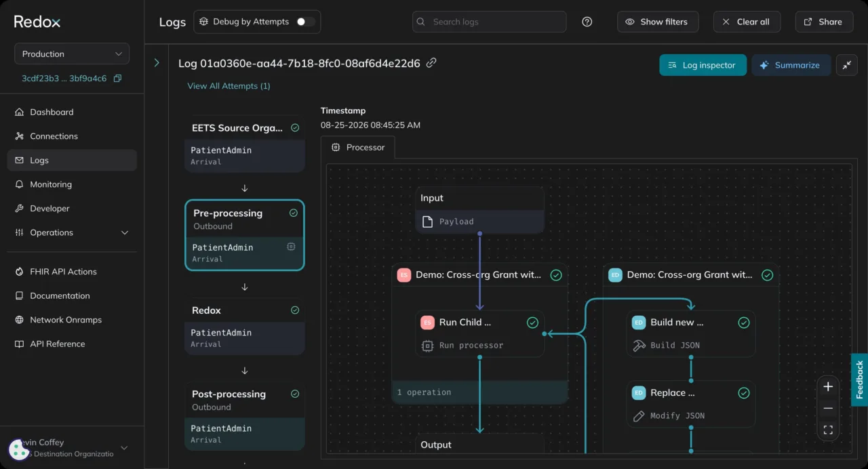The image size is (868, 469).
Task: Expand the Operations menu
Action: click(72, 232)
